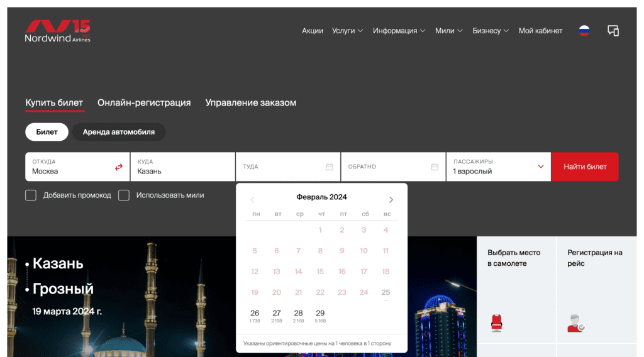The image size is (644, 357).
Task: Open Выбрать место в самолете card
Action: click(x=516, y=289)
